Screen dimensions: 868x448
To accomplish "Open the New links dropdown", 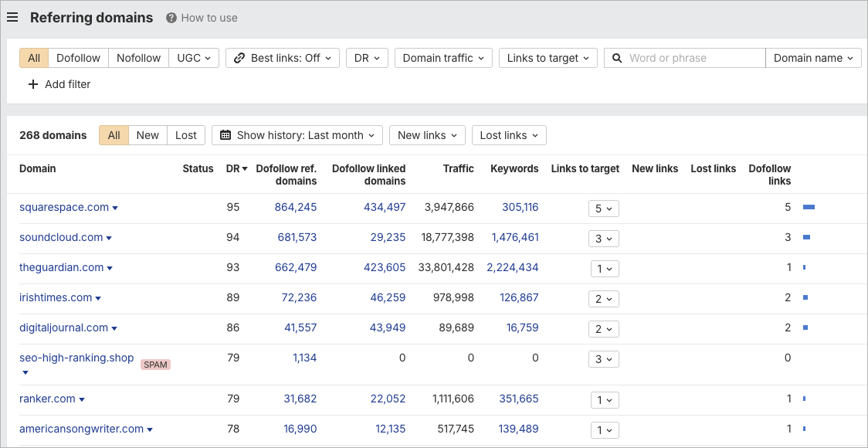I will coord(427,135).
